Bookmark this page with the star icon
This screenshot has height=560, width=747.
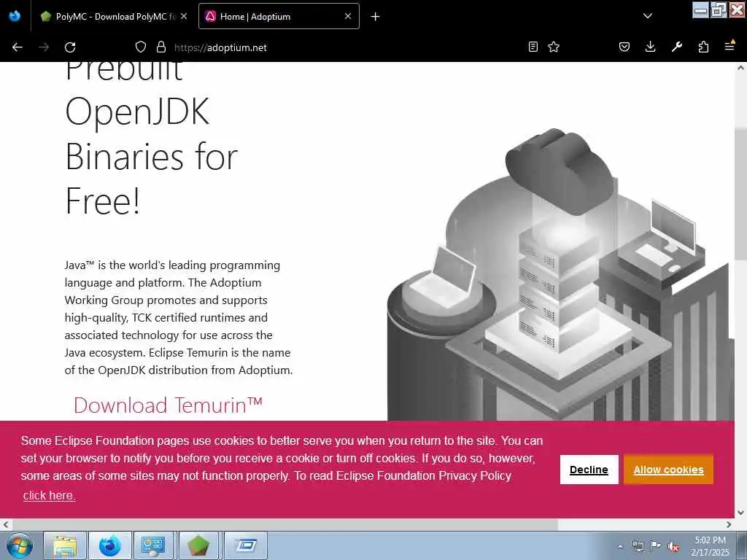tap(554, 47)
